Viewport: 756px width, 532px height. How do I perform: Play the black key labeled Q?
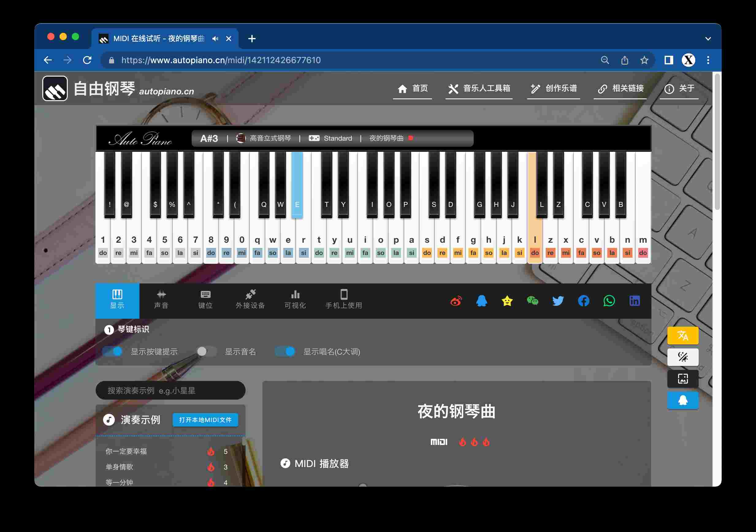click(x=264, y=184)
